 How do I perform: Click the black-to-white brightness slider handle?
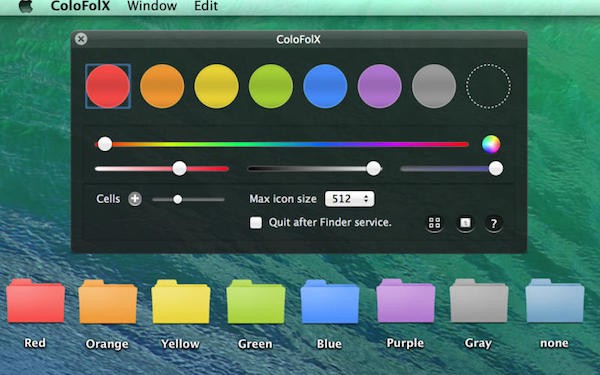tap(373, 168)
